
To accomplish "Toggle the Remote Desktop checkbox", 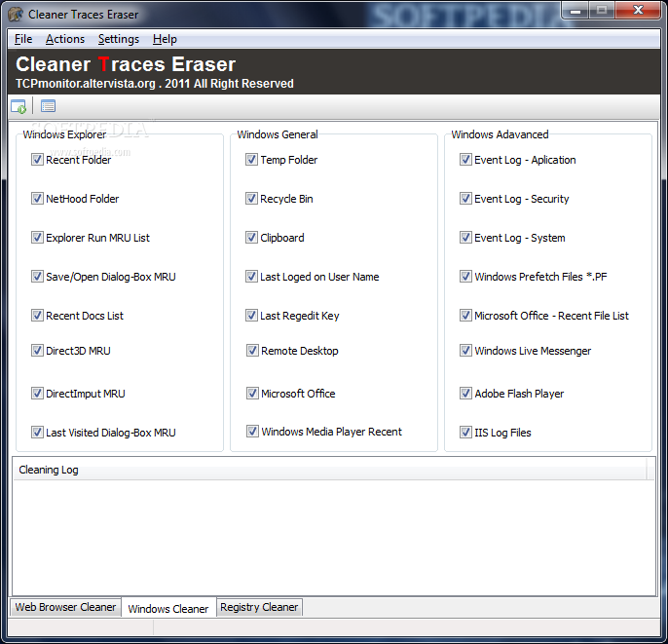I will [252, 351].
